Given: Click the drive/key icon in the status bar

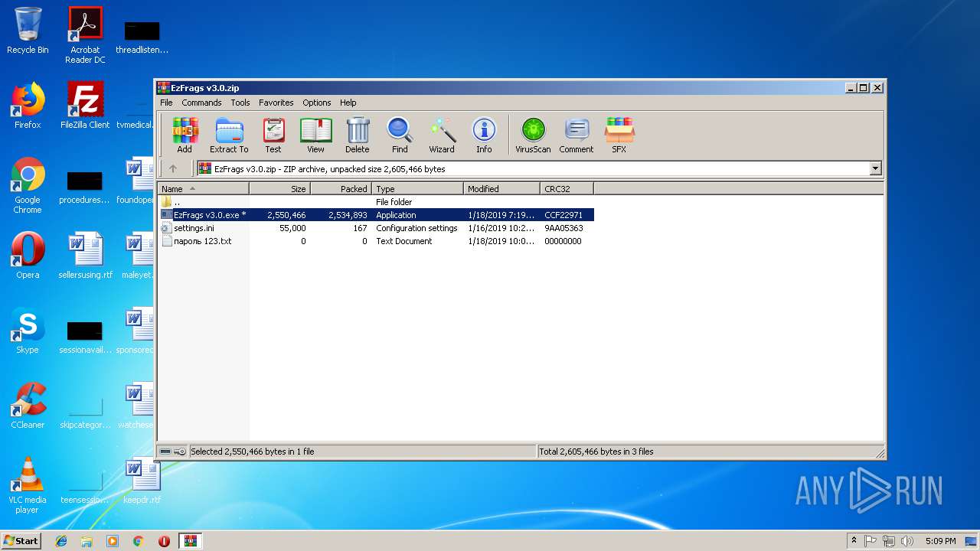Looking at the screenshot, I should coord(173,452).
